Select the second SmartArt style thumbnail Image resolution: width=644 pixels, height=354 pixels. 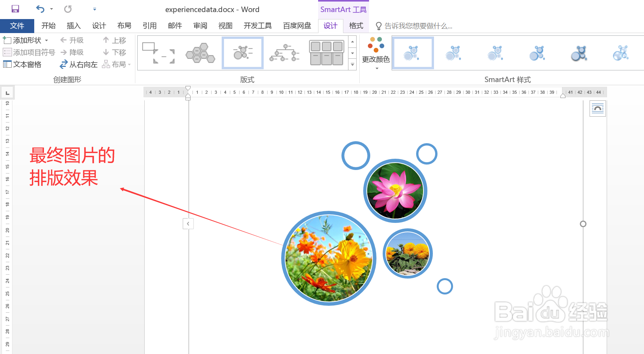pyautogui.click(x=454, y=53)
